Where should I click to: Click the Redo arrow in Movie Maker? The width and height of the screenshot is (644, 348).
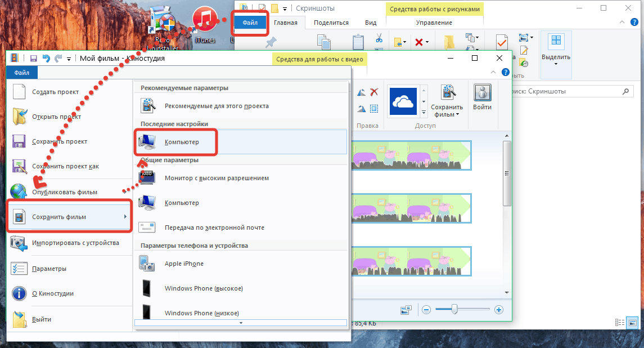58,59
